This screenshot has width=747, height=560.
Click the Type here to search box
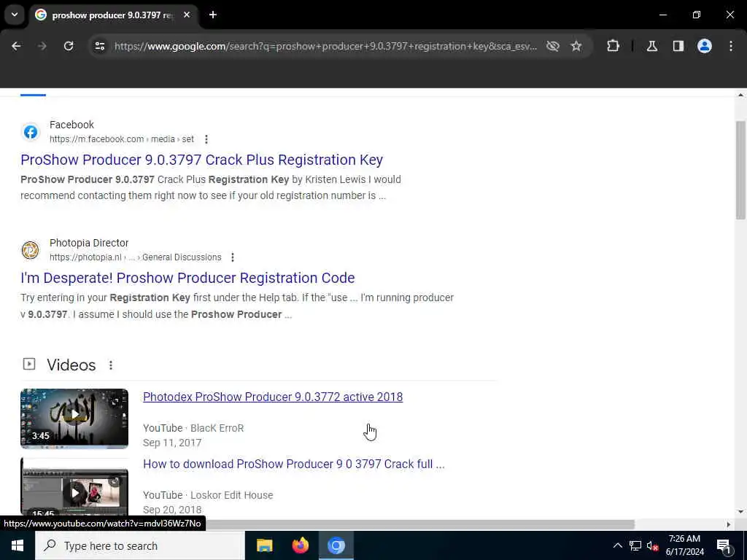pos(140,545)
